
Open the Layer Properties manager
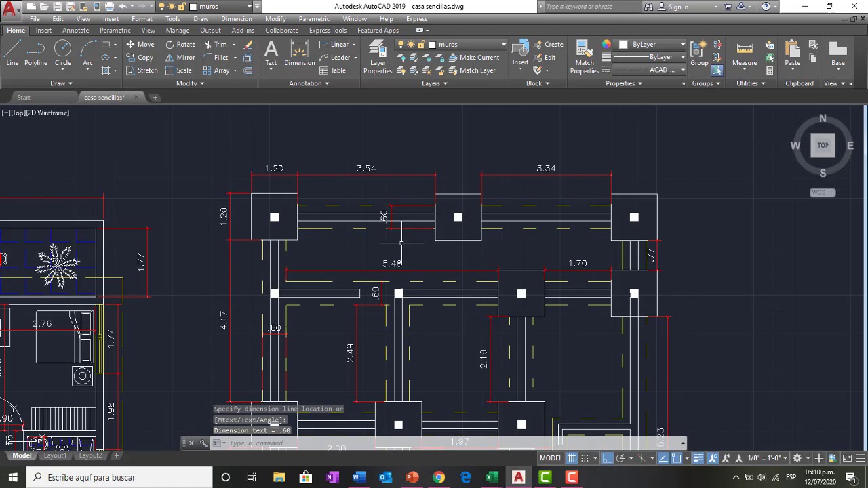pos(378,57)
